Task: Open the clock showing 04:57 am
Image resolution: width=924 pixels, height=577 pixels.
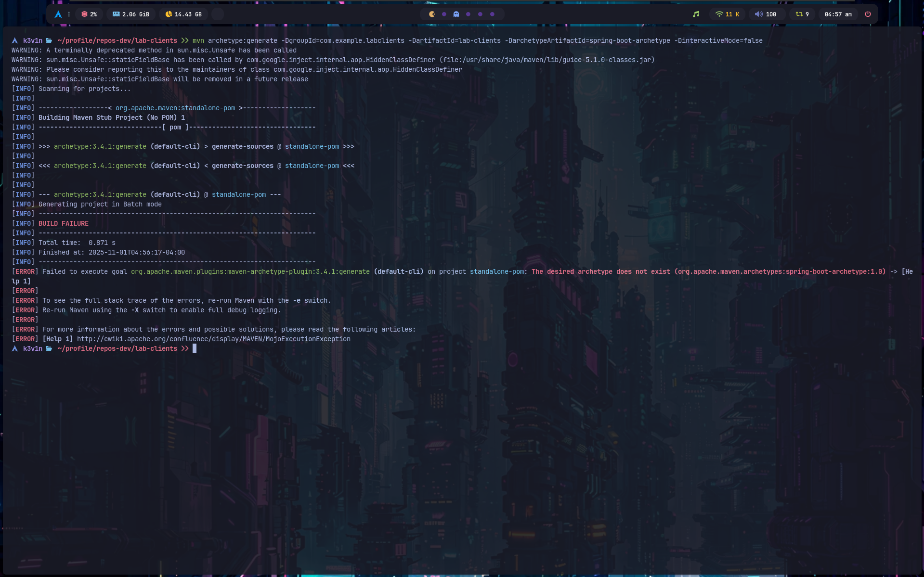Action: point(838,14)
